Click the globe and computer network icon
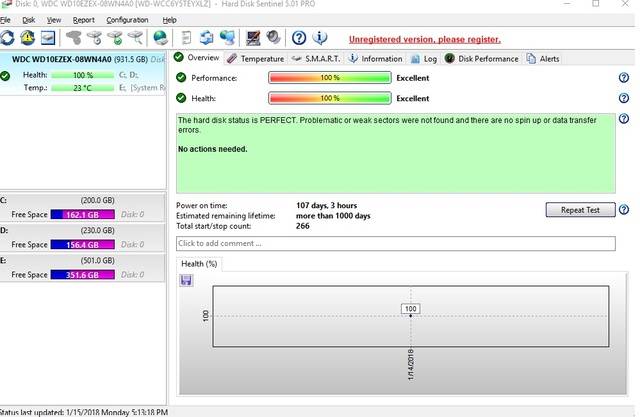Screen dimensions: 640x417 [227, 38]
